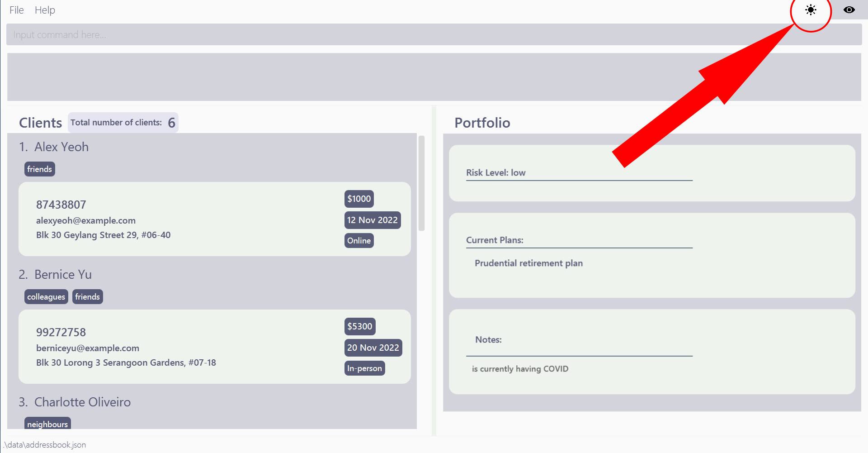Open the File menu
868x453 pixels.
click(x=17, y=10)
